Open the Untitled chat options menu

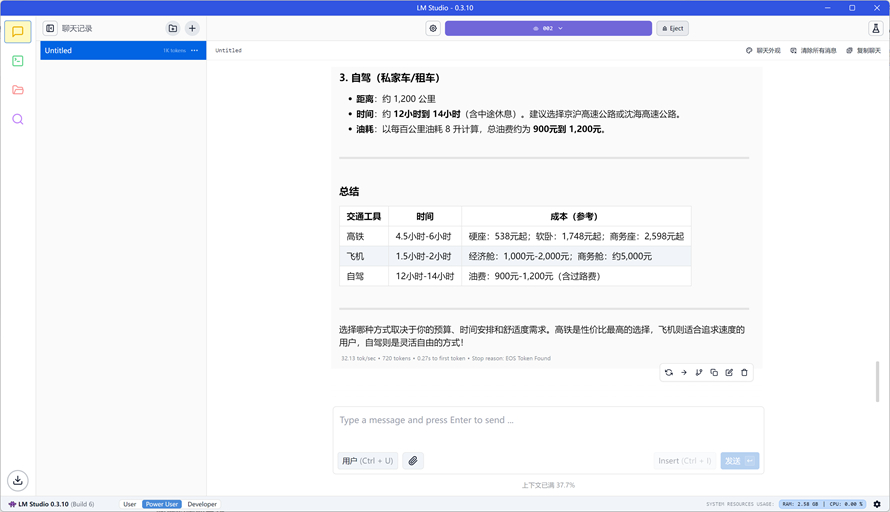tap(195, 51)
